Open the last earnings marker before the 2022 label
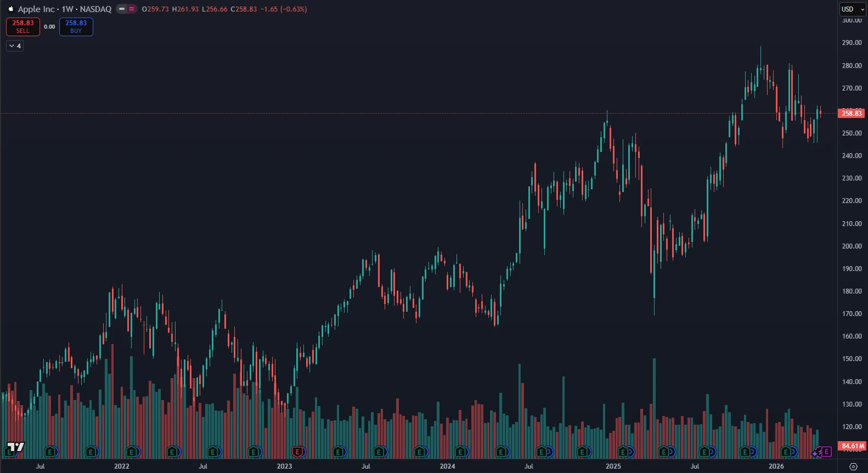The height and width of the screenshot is (473, 868). tap(91, 452)
